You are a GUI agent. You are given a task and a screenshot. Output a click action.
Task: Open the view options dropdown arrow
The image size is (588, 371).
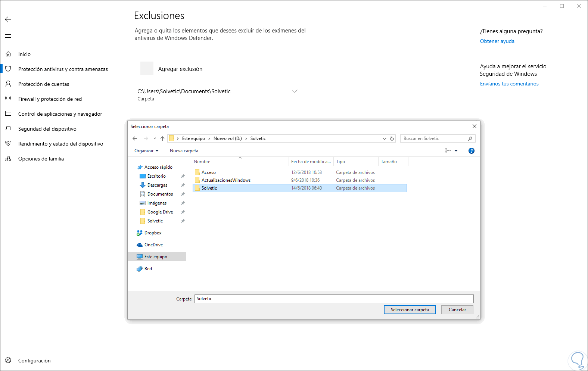point(456,151)
